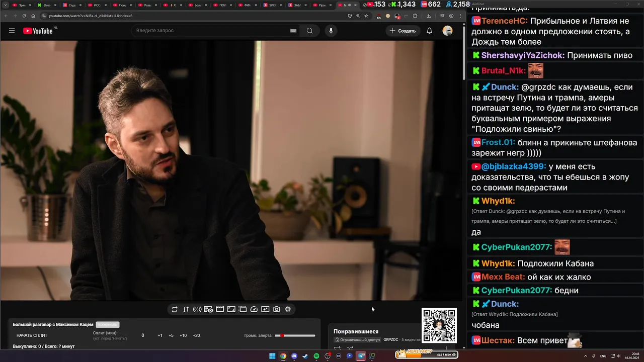Click the video player frame

[231, 170]
